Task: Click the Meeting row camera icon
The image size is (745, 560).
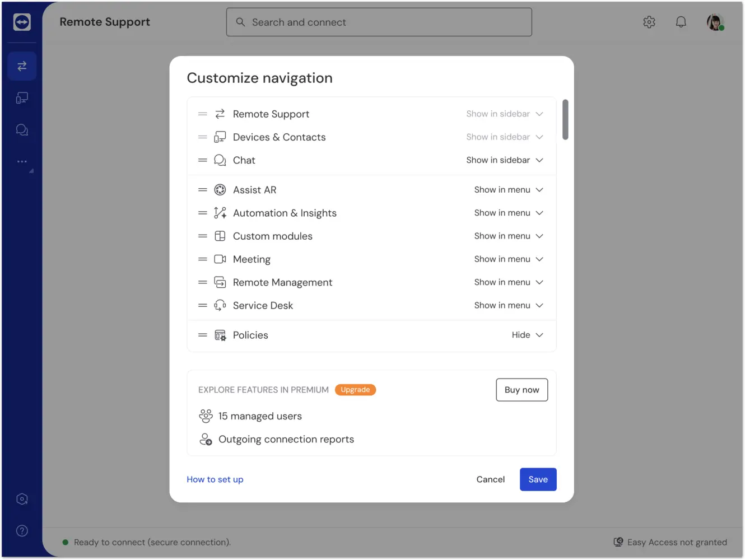Action: (x=220, y=259)
